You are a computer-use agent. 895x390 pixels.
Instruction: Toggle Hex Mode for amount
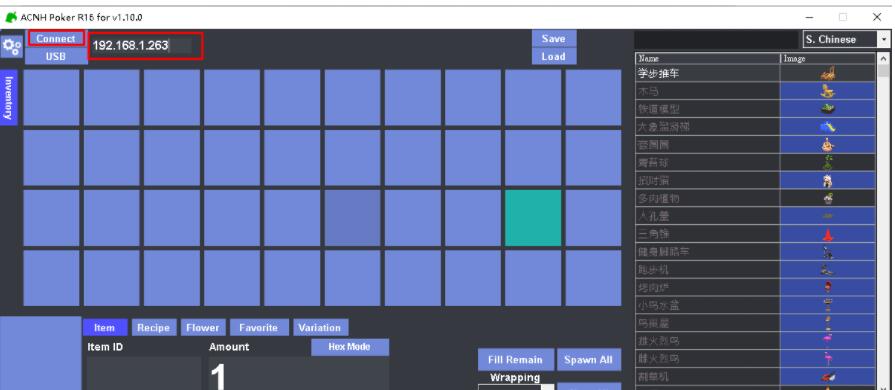click(x=349, y=347)
